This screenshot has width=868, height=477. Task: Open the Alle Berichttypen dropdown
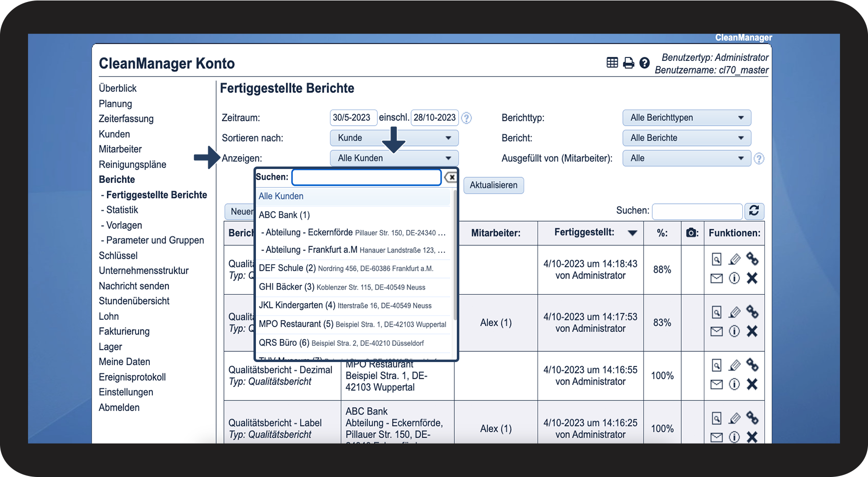tap(687, 118)
